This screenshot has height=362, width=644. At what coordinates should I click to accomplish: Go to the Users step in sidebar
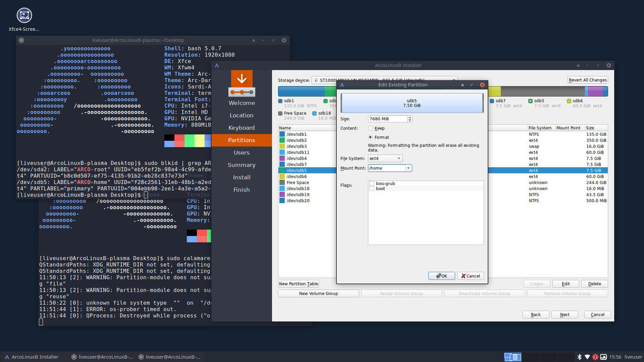point(241,152)
